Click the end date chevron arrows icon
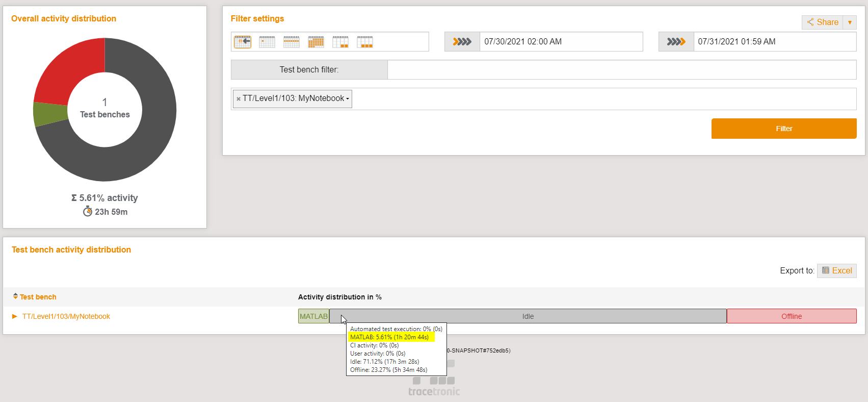The height and width of the screenshot is (402, 868). pos(676,42)
